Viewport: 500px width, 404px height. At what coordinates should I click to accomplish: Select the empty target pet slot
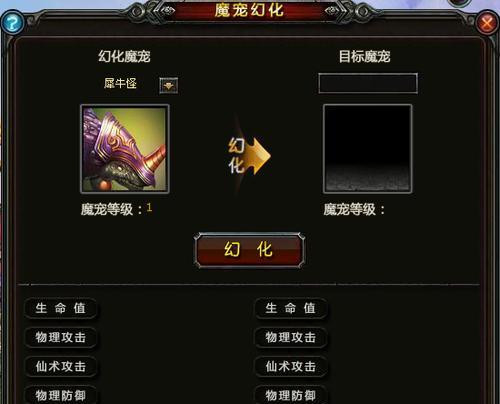tap(368, 149)
